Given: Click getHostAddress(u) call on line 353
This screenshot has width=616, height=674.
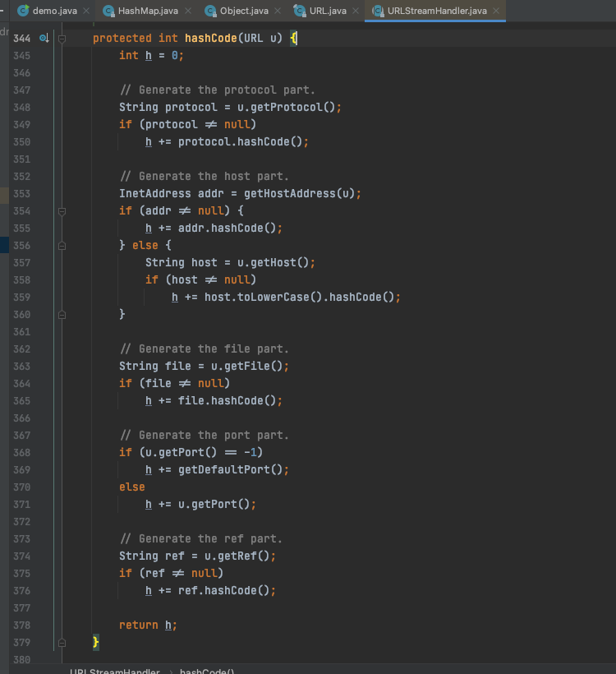Looking at the screenshot, I should pos(300,193).
